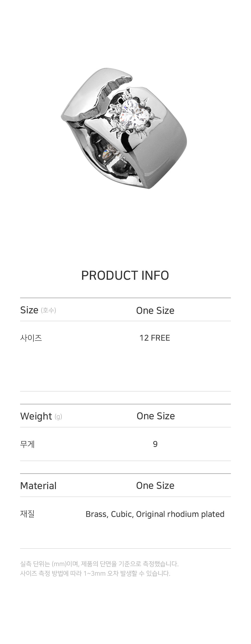The image size is (251, 644).
Task: Select the Material section label
Action: click(x=38, y=486)
